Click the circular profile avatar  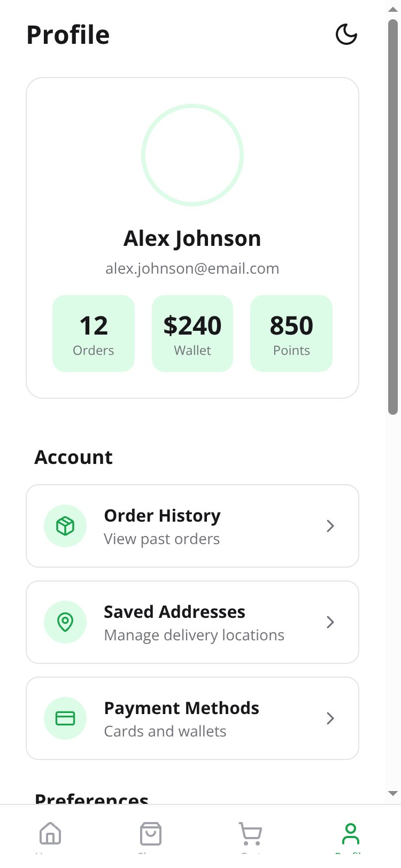pos(192,155)
